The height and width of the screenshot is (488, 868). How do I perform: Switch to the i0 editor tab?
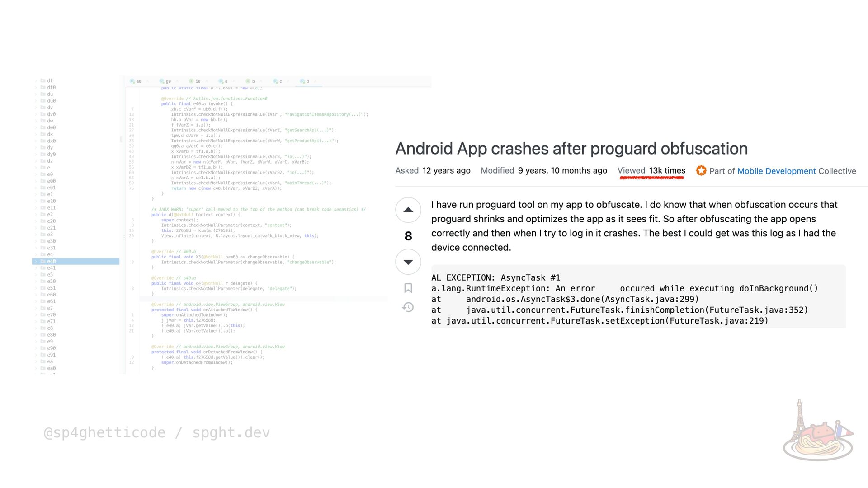pyautogui.click(x=198, y=81)
